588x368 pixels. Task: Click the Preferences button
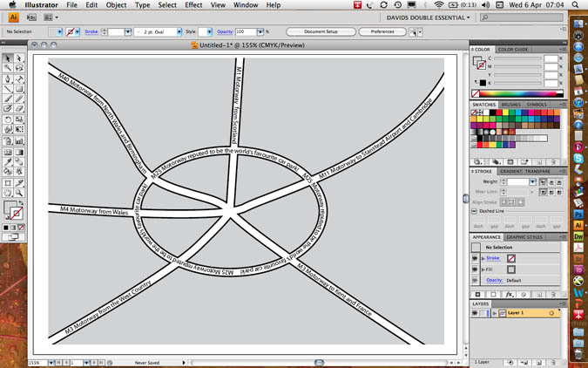(x=382, y=31)
